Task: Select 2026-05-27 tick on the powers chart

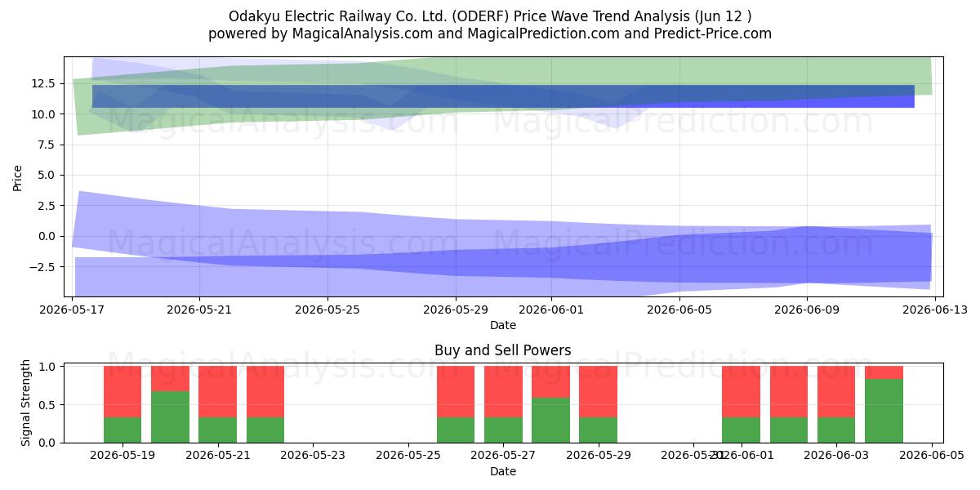Action: tap(503, 456)
